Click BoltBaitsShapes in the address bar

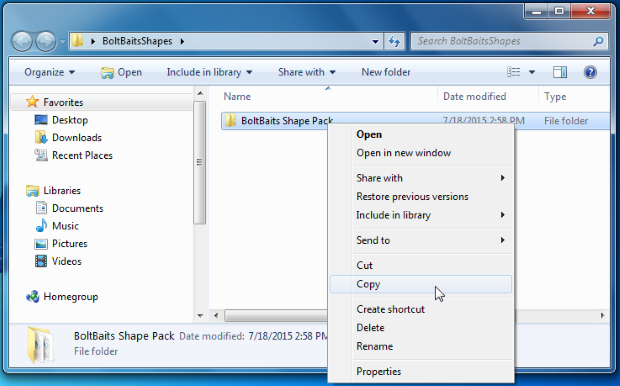[x=137, y=41]
